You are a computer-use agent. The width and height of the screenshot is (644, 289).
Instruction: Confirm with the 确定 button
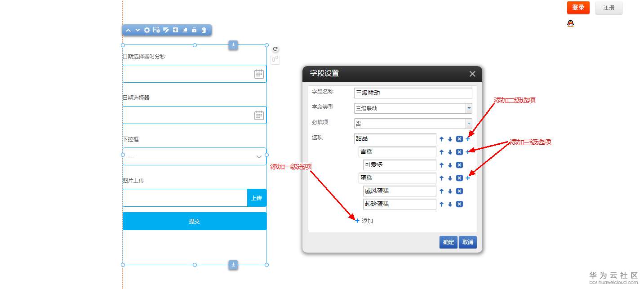click(x=449, y=242)
